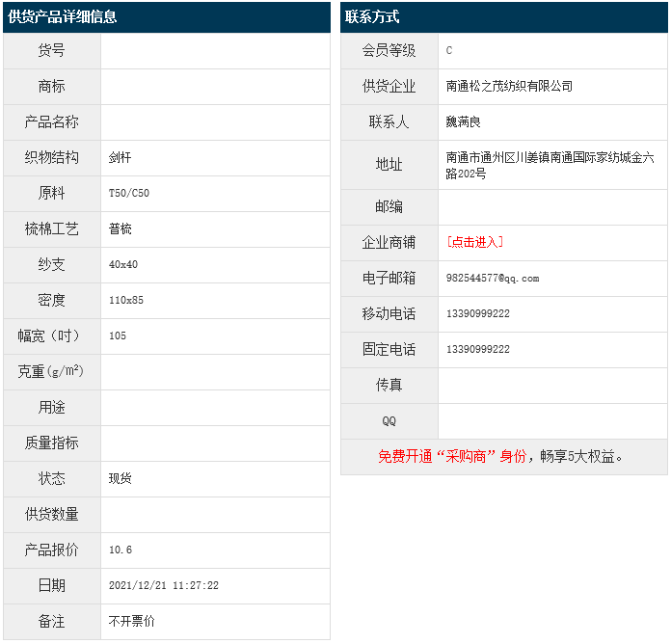
Task: Click the 纱支 value 40x40
Action: pos(123,264)
